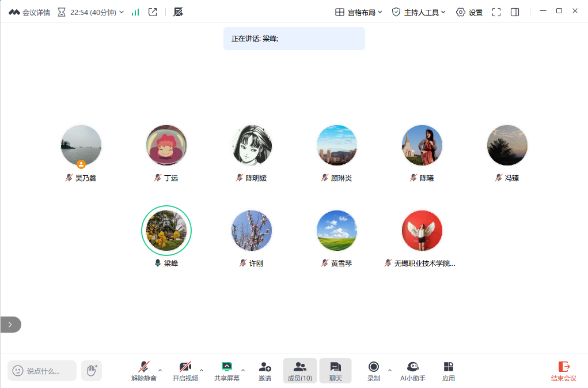Open the share/pop-out window icon
Screen dimensions: 588x388
[153, 12]
